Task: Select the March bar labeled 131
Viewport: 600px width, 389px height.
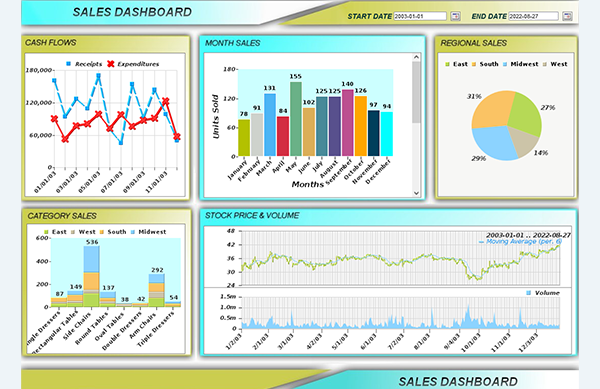Action: click(x=270, y=125)
